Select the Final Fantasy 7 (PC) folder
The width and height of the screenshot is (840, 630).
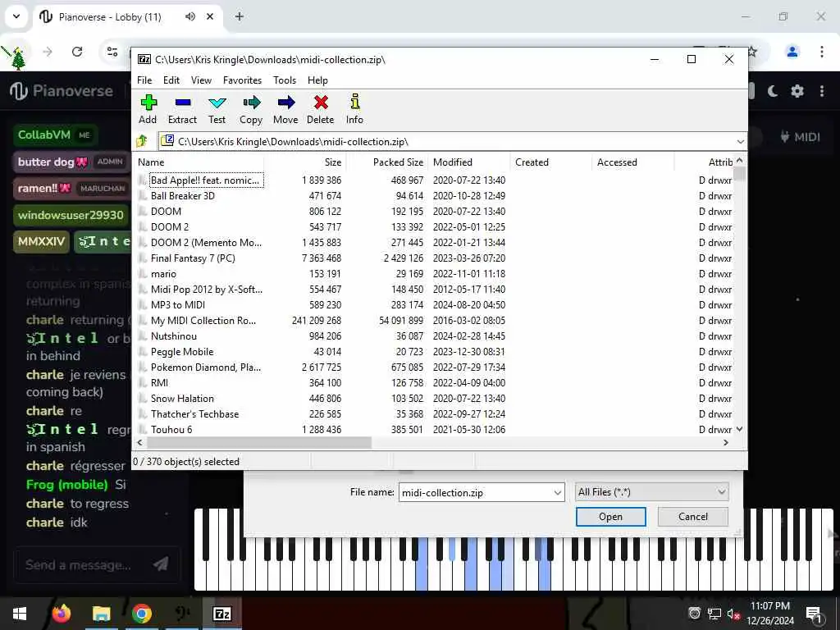point(193,258)
